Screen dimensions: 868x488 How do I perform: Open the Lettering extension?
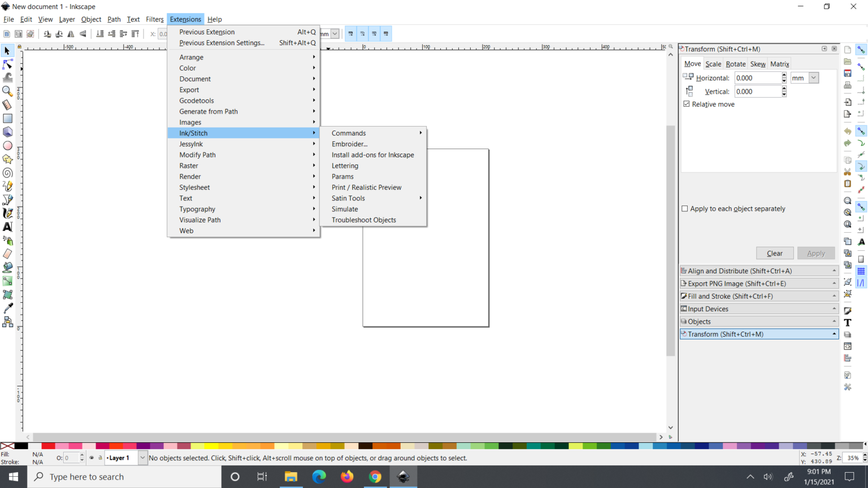[345, 165]
